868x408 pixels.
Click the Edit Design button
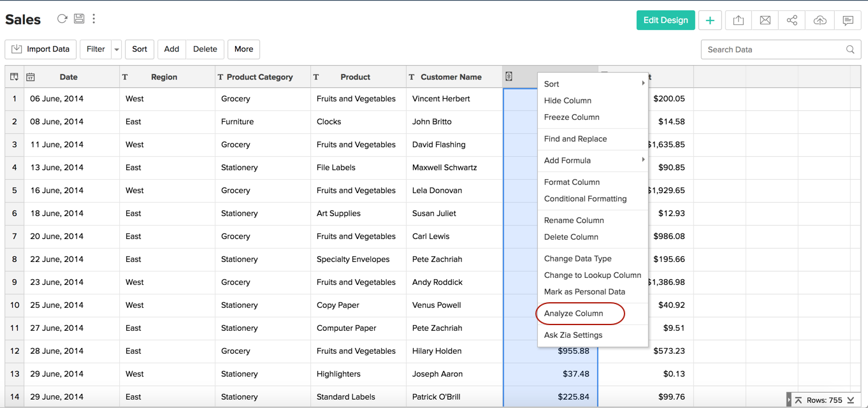coord(665,20)
